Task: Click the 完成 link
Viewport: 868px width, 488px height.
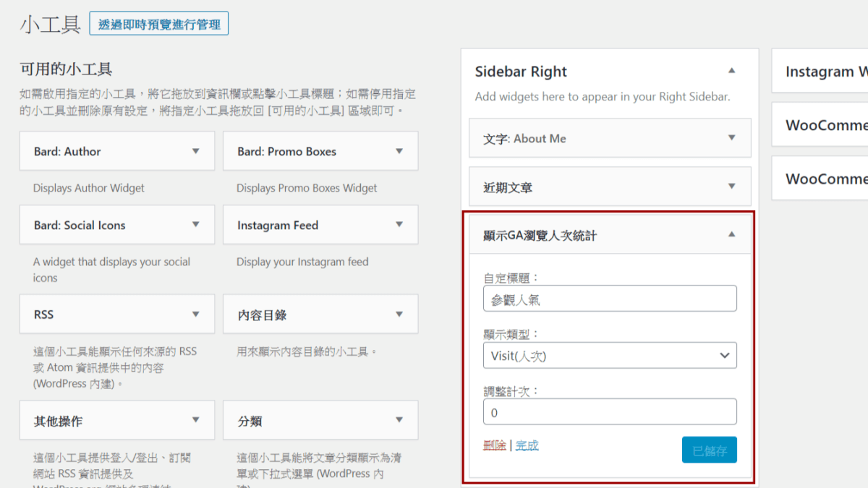Action: [527, 445]
